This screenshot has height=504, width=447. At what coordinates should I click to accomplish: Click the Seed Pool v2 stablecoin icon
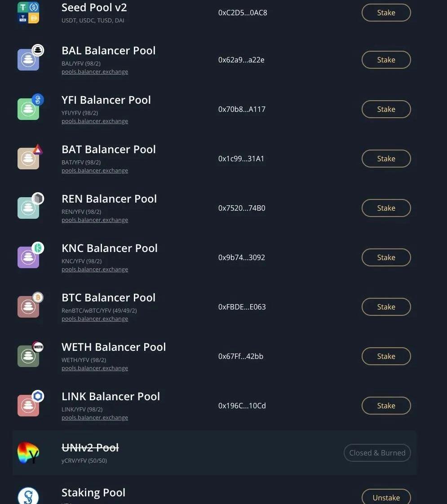(28, 13)
